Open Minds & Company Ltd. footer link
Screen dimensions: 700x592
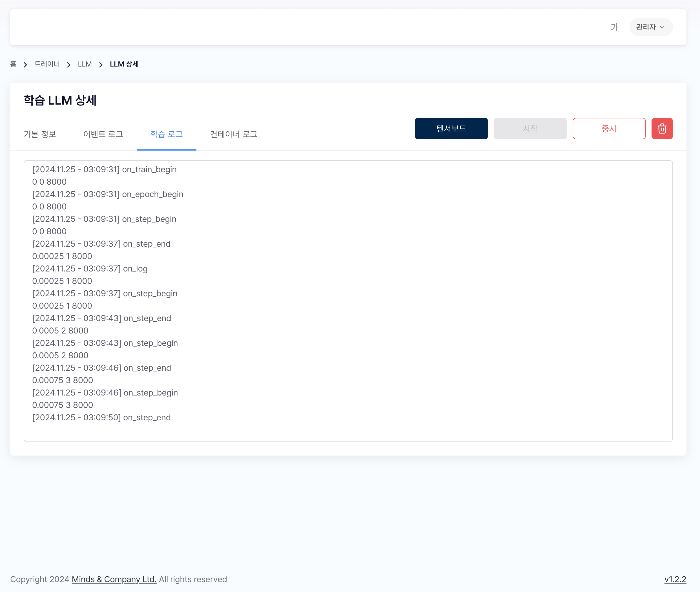click(114, 579)
